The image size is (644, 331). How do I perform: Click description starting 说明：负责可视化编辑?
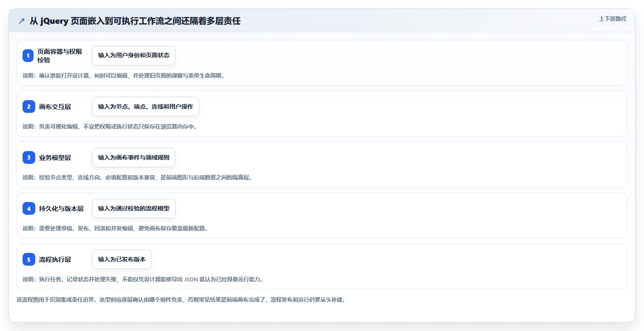[110, 126]
